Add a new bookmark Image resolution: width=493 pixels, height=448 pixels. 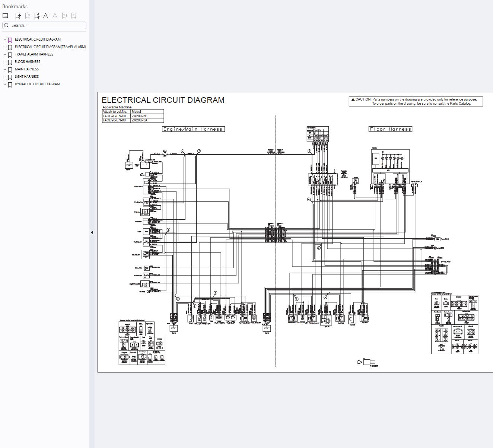point(18,16)
